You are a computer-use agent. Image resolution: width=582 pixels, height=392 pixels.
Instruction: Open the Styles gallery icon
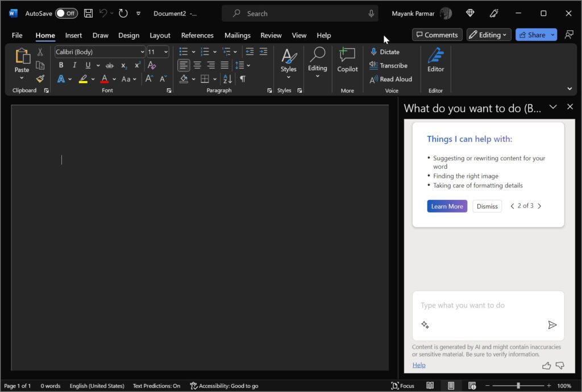tap(288, 62)
